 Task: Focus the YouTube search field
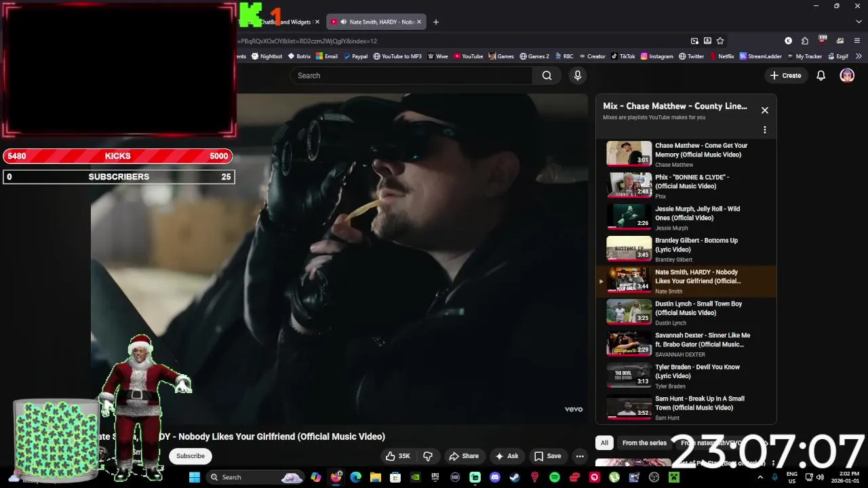click(x=412, y=76)
